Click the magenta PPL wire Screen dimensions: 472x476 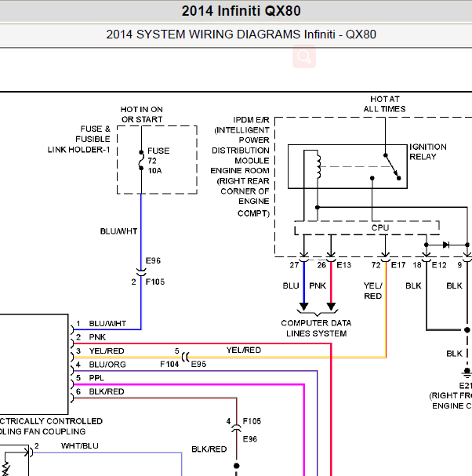189,384
